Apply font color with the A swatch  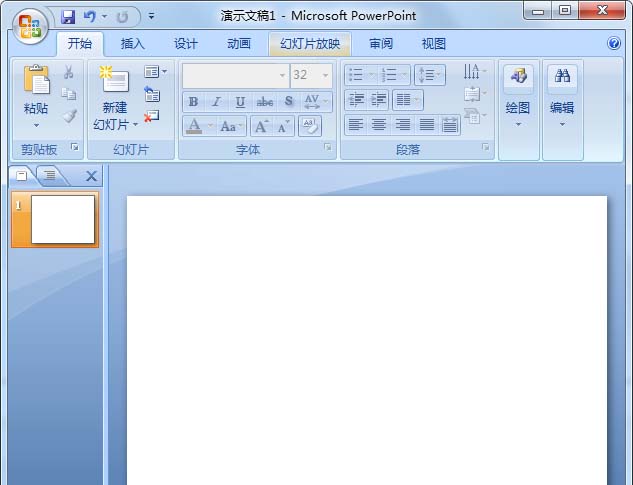click(194, 126)
